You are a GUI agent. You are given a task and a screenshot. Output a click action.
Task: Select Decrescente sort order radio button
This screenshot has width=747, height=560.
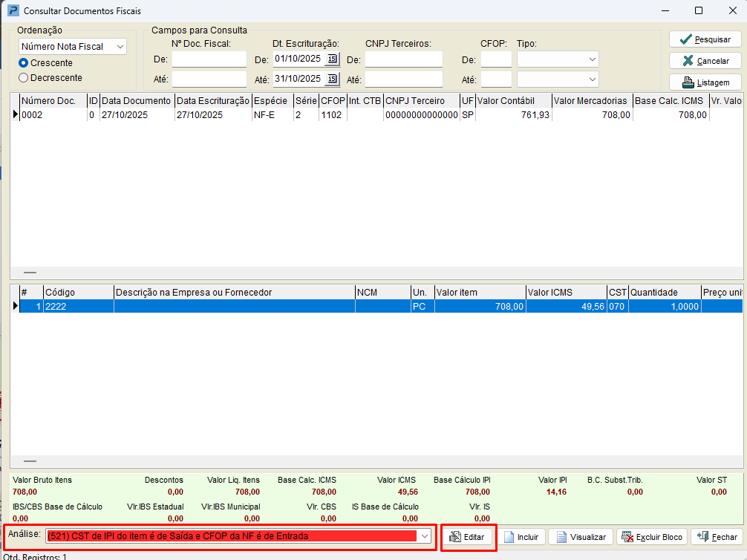coord(24,77)
